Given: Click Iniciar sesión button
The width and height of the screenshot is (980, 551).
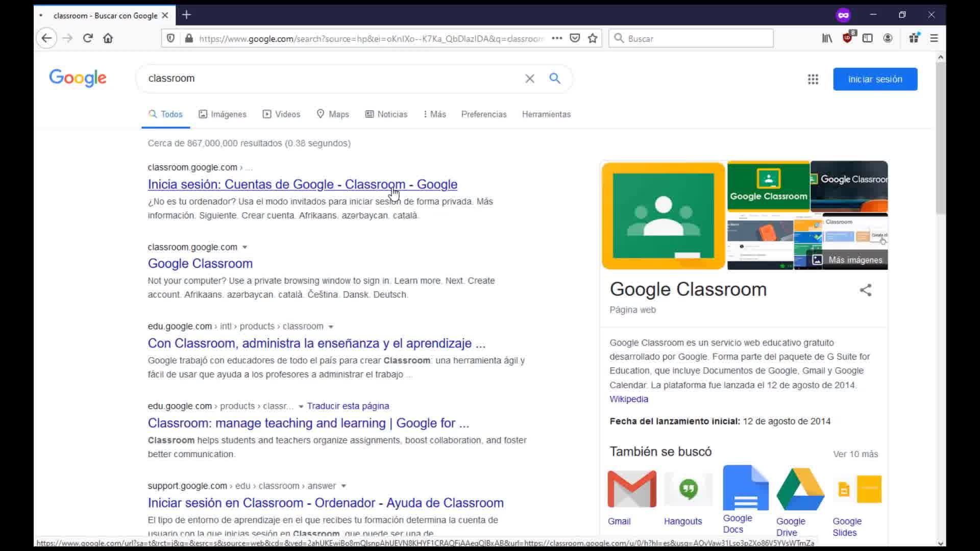Looking at the screenshot, I should pyautogui.click(x=875, y=79).
